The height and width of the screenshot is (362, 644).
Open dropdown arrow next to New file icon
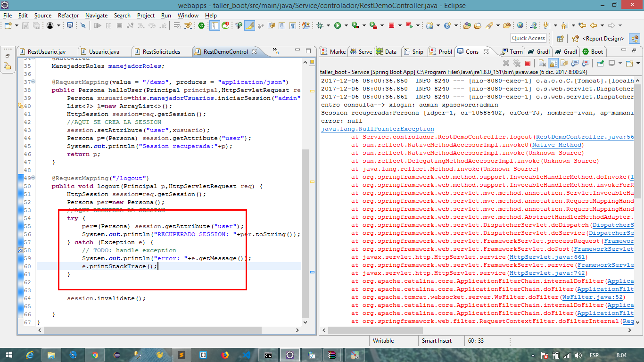click(x=17, y=25)
